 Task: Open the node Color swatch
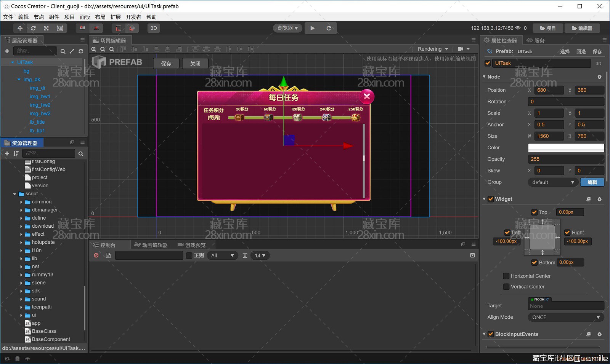click(x=566, y=148)
